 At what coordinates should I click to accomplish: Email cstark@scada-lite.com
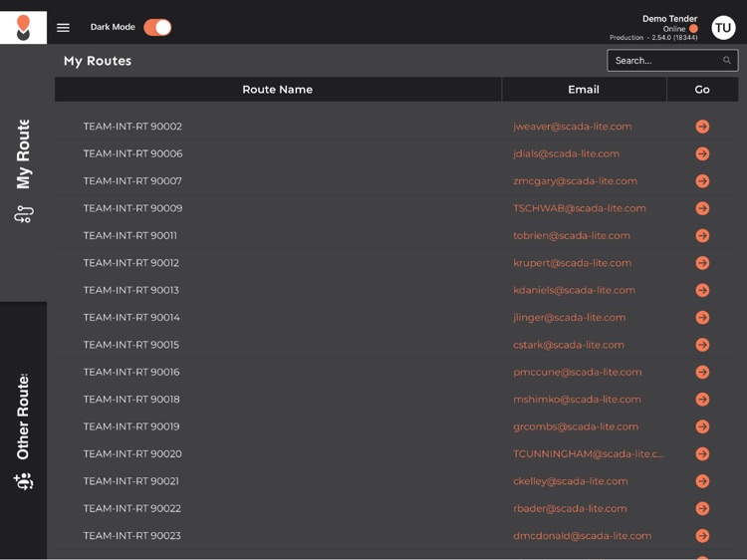coord(569,345)
